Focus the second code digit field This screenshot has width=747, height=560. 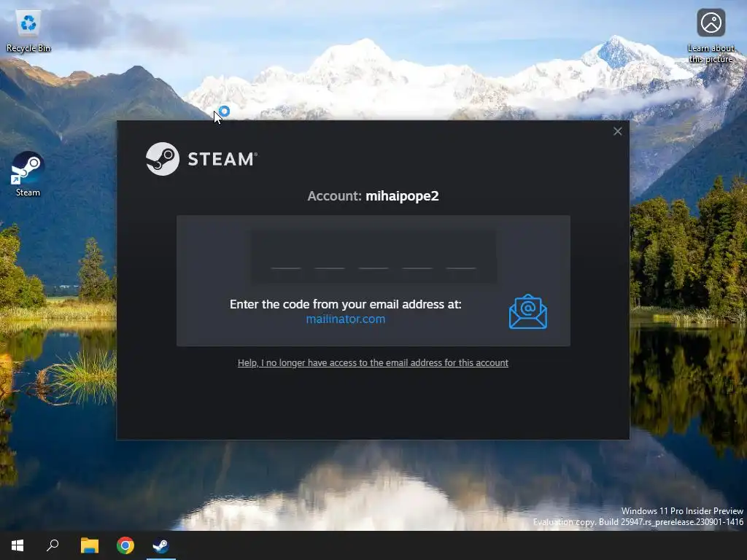pos(330,257)
